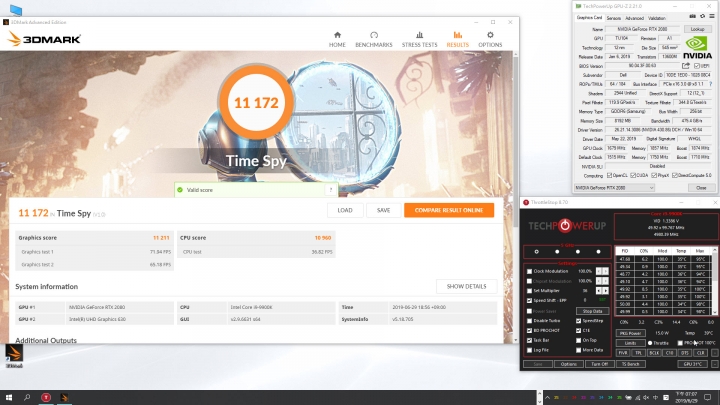Select GPU-Z Graphics Card tab
The width and height of the screenshot is (720, 405).
coord(589,18)
